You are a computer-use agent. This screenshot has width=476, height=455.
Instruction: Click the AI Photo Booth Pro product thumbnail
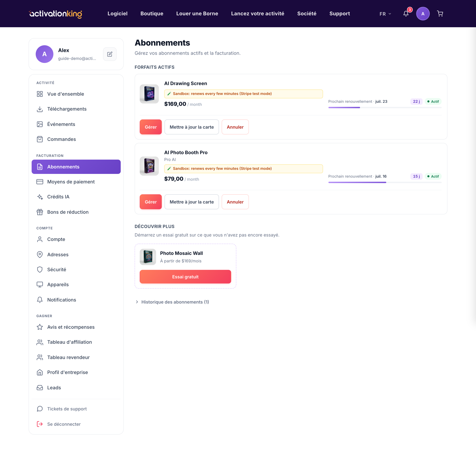tap(149, 166)
